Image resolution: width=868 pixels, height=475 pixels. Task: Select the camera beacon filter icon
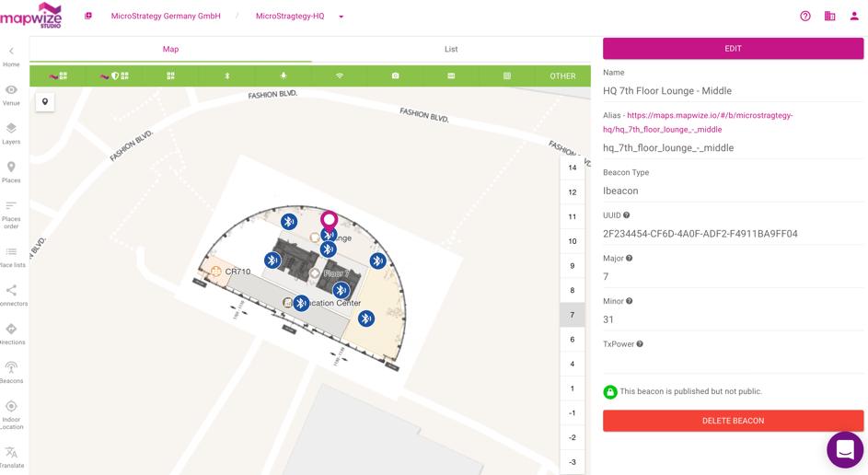coord(396,76)
